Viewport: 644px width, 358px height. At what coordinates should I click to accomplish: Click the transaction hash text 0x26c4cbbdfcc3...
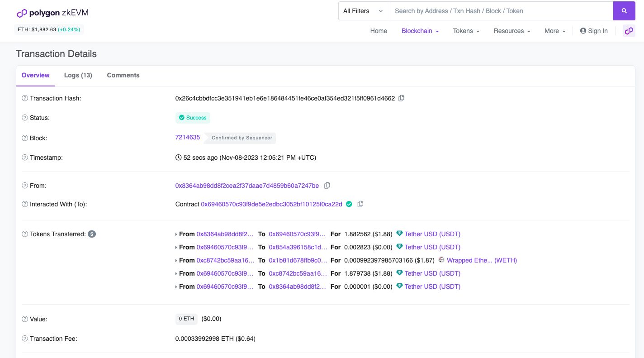(x=285, y=98)
